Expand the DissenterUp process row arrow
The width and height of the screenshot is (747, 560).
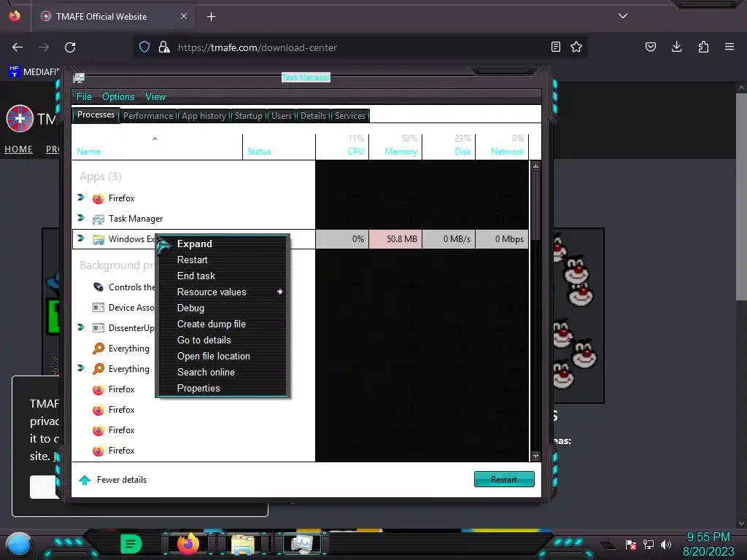pos(81,327)
